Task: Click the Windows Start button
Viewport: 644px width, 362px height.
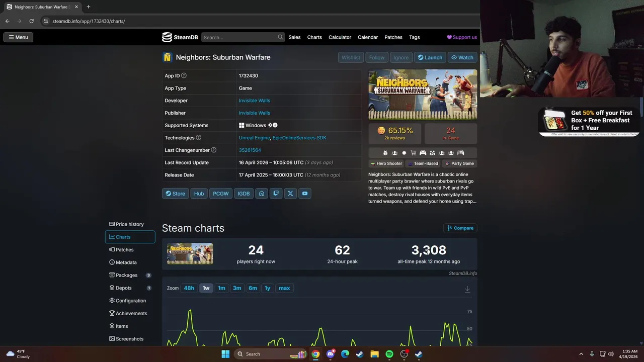Action: coord(225,354)
